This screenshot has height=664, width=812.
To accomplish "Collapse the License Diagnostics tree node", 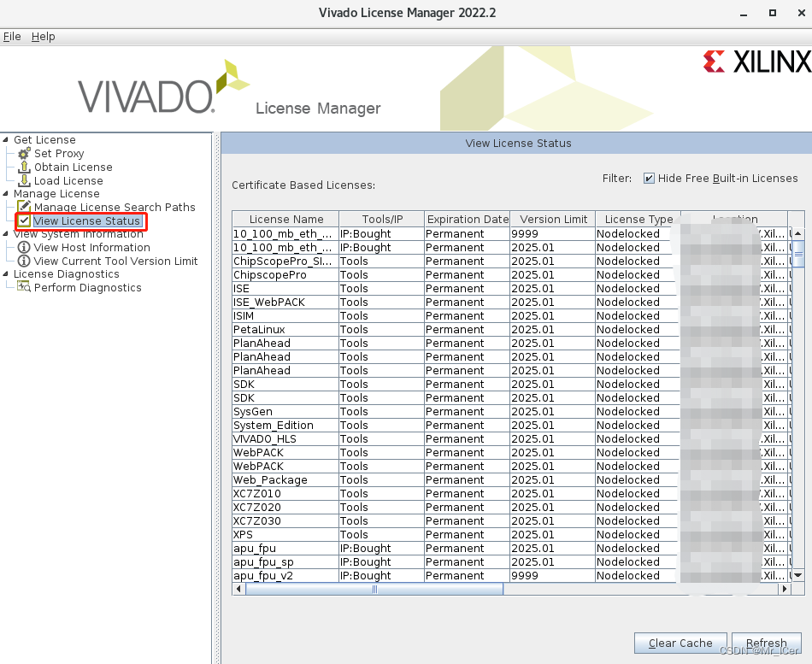I will pos(6,273).
